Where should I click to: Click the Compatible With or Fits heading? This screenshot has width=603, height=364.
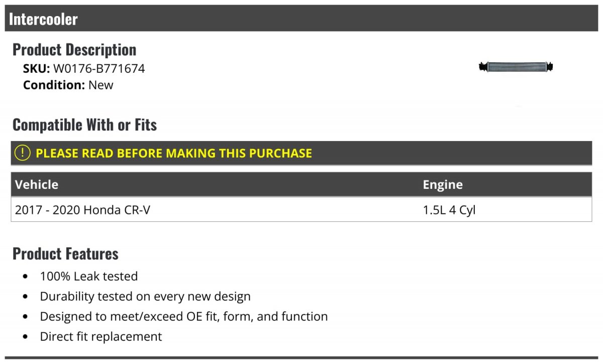point(84,125)
